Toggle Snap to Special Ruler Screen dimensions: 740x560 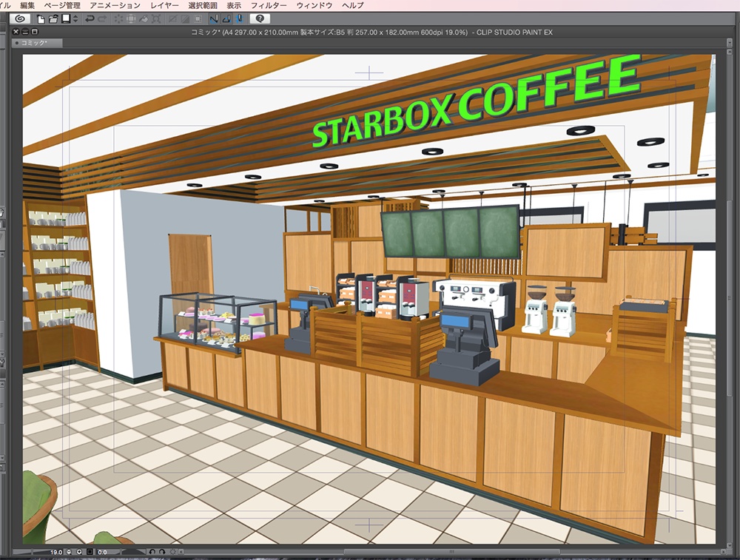click(226, 19)
